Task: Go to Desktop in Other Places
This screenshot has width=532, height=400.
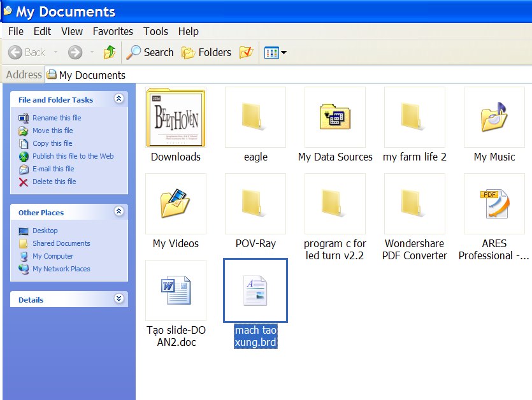Action: (x=45, y=231)
